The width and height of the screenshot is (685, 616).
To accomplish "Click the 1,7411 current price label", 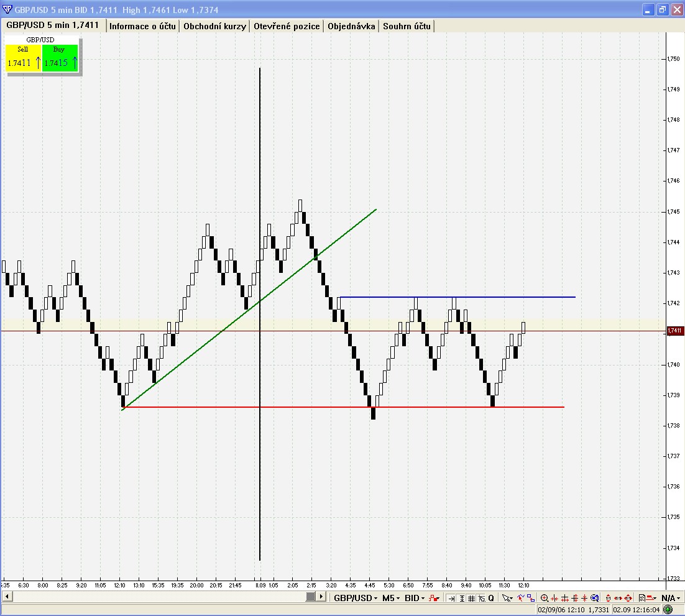I will pyautogui.click(x=675, y=331).
